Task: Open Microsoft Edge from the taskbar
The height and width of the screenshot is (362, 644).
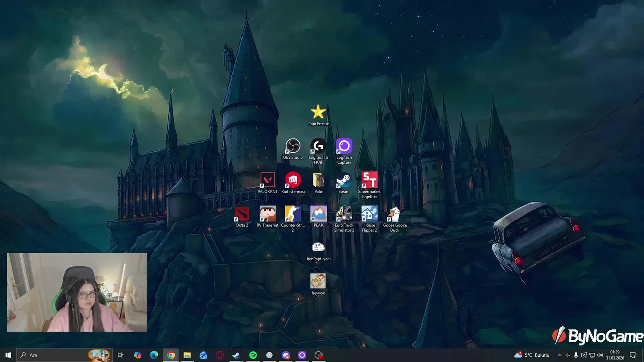Action: (154, 355)
